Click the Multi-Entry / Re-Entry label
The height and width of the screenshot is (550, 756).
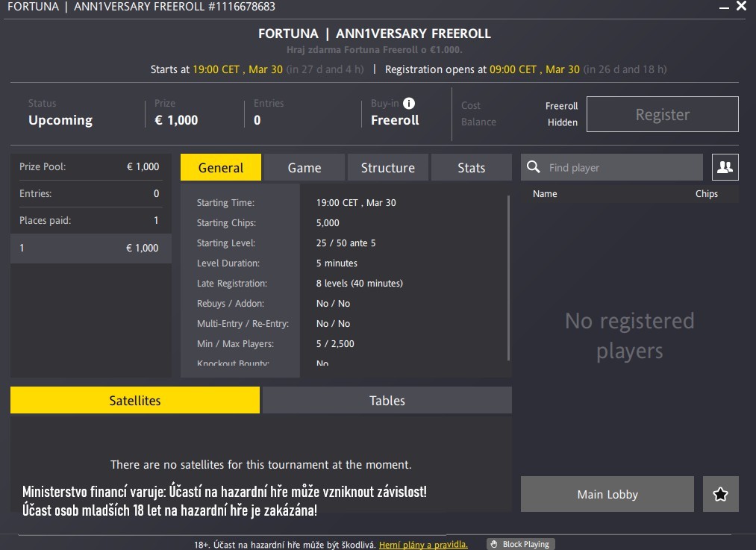coord(243,323)
